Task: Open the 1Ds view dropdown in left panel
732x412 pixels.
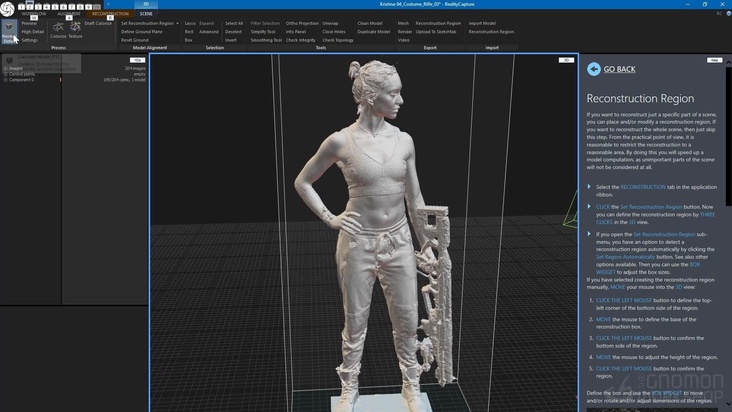Action: tap(137, 60)
